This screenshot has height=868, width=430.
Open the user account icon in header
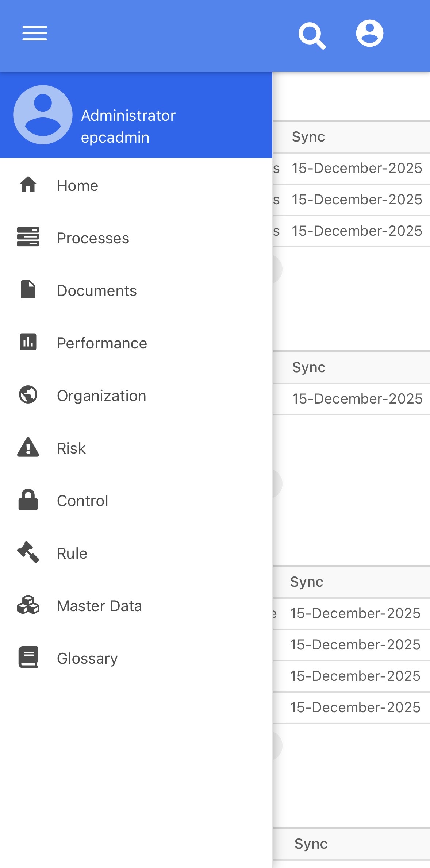[369, 33]
